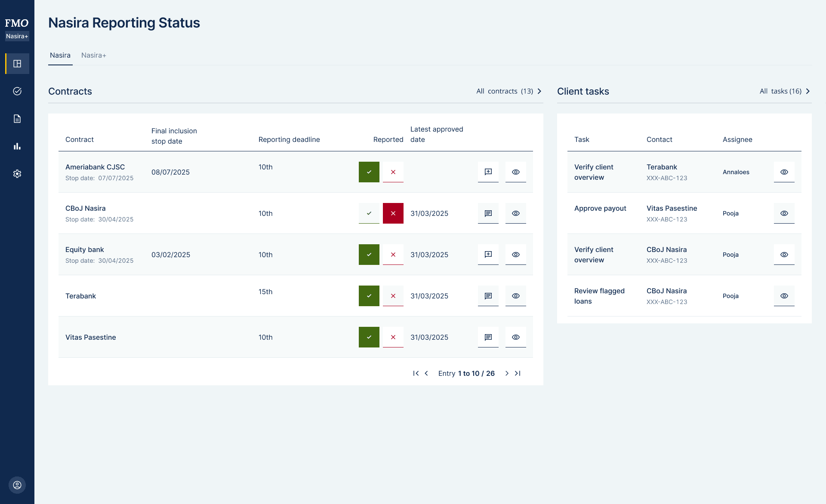Expand the All contracts (13) chevron
The image size is (826, 504).
pos(539,91)
